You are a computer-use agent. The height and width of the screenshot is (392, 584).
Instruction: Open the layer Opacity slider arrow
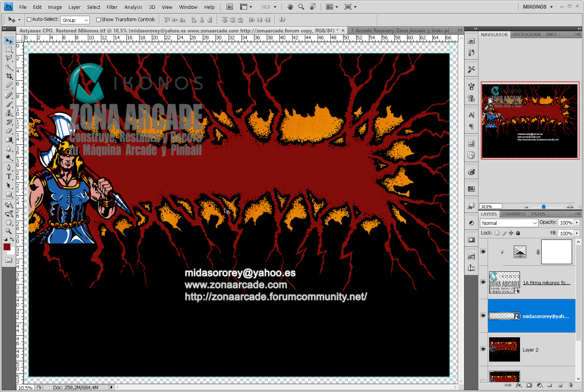point(577,223)
